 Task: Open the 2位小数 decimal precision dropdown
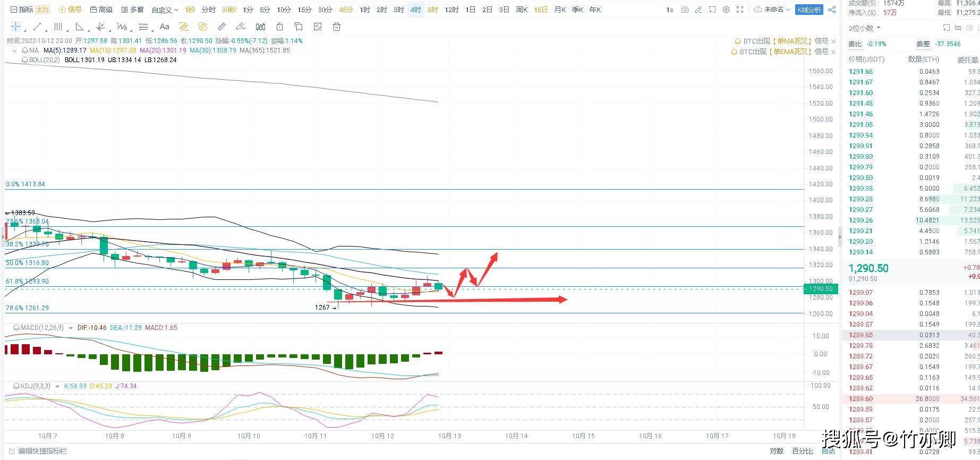[864, 28]
